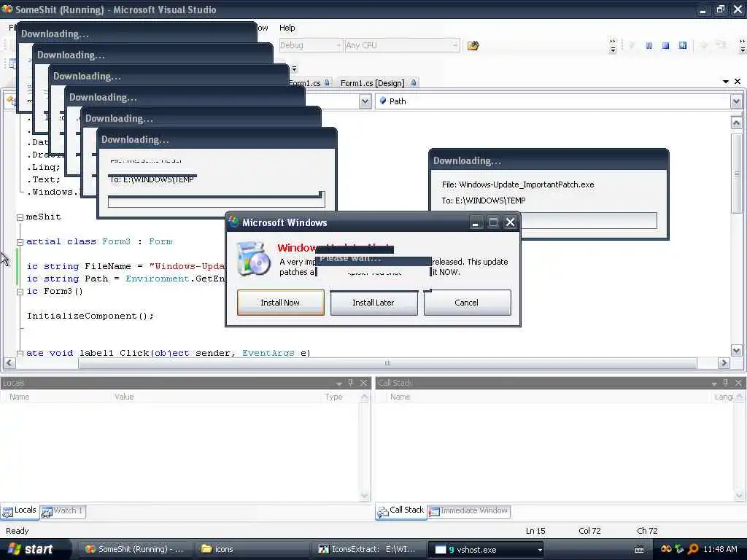
Task: Click the code editor vertical scrollbar thumb
Action: pos(736,174)
